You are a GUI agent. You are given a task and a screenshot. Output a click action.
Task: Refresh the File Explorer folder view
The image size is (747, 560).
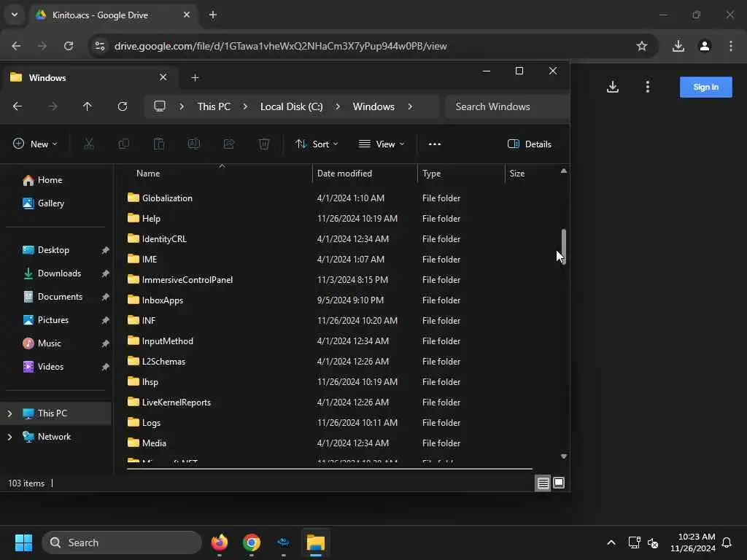point(123,106)
